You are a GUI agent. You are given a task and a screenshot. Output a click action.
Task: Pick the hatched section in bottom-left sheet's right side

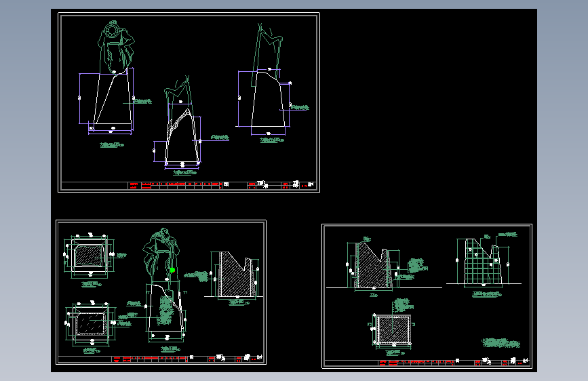[x=236, y=275]
